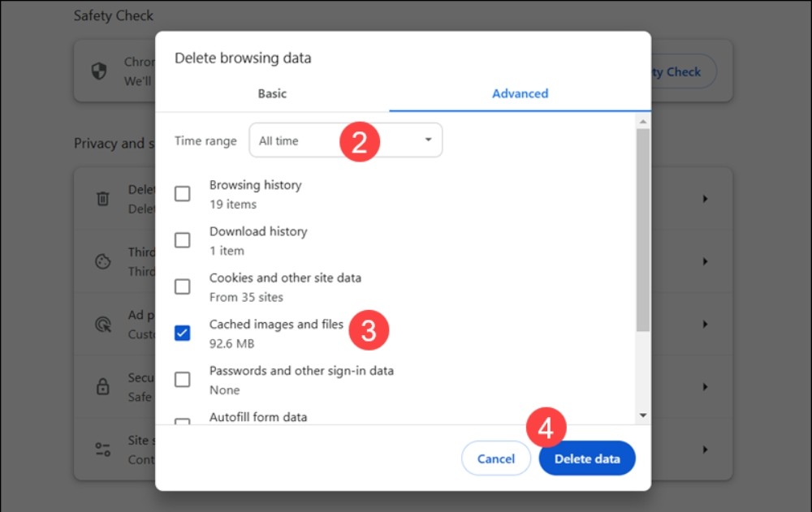The width and height of the screenshot is (812, 512).
Task: Click the cookie icon in Settings
Action: (103, 261)
